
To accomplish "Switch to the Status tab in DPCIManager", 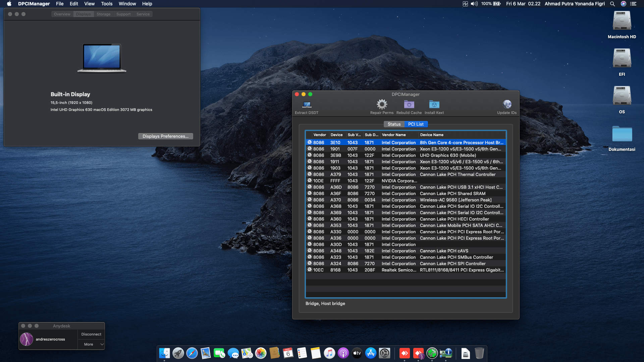I will (394, 124).
